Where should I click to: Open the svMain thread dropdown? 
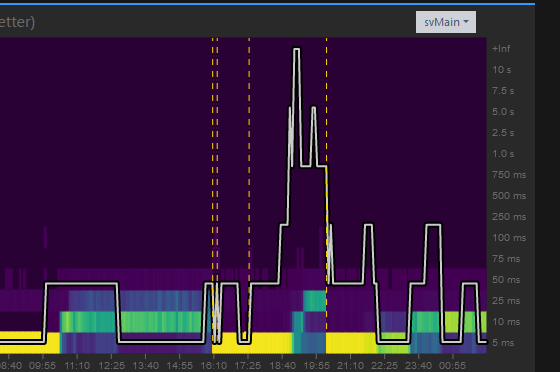tap(446, 22)
